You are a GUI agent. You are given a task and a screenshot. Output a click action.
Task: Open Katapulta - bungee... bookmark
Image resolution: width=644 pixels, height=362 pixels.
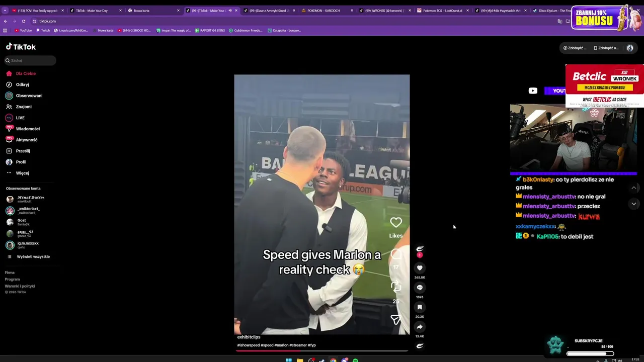coord(284,30)
